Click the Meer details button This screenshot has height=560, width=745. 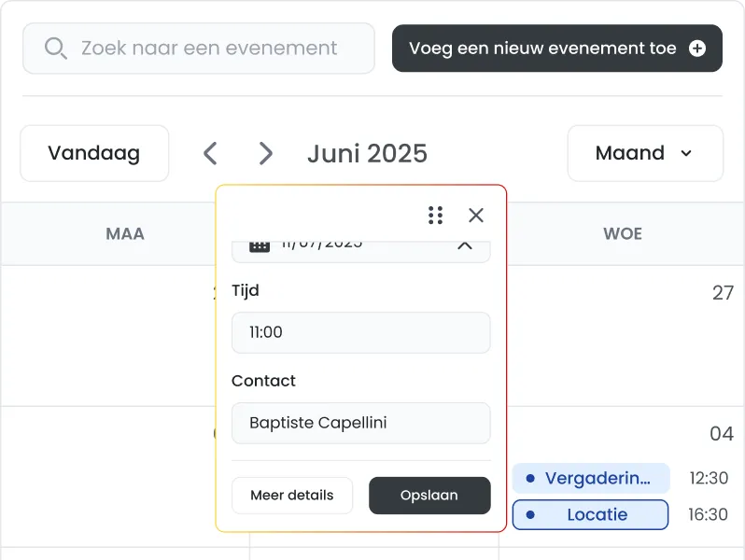tap(292, 496)
